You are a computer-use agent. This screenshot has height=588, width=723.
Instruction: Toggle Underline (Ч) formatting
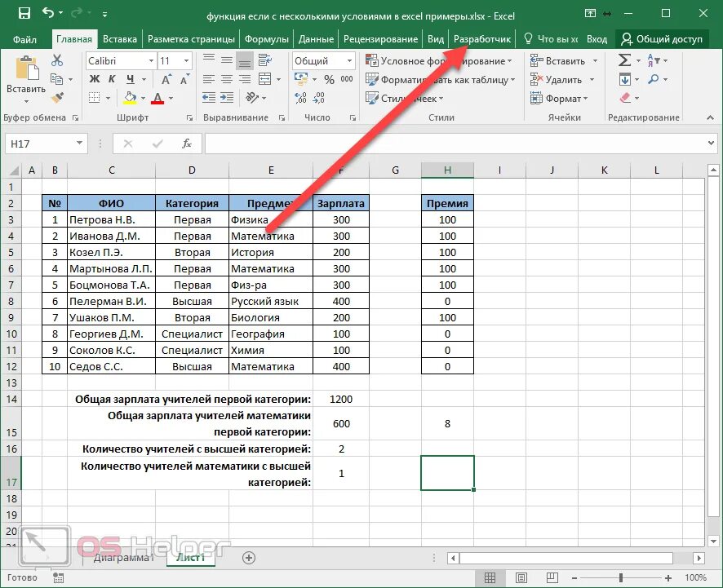[131, 79]
